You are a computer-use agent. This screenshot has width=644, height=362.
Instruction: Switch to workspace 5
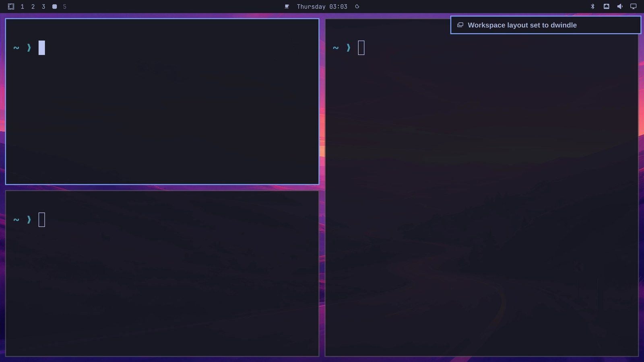tap(64, 6)
